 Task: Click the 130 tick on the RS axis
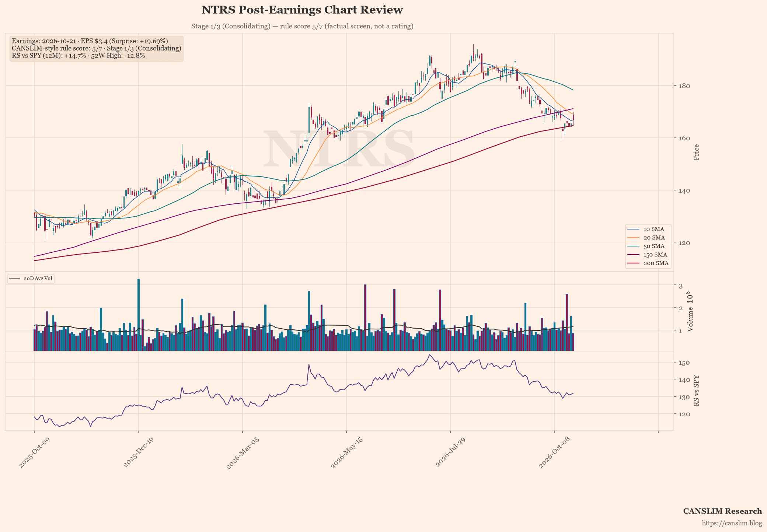click(685, 397)
